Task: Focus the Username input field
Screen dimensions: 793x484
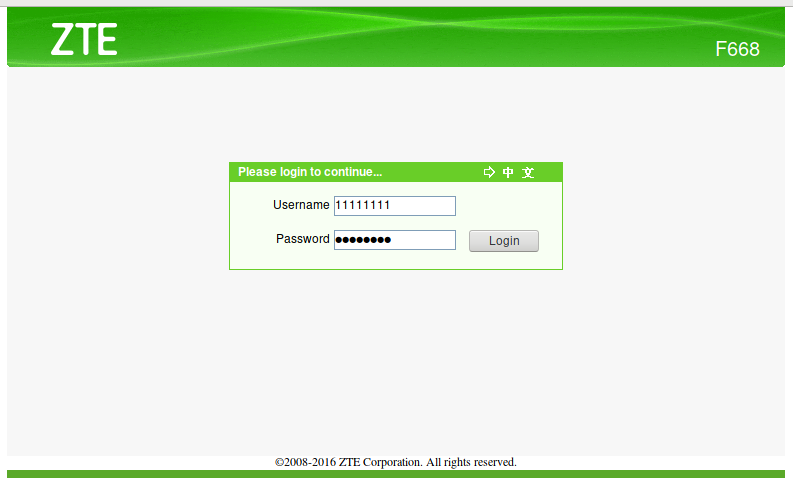Action: [394, 206]
